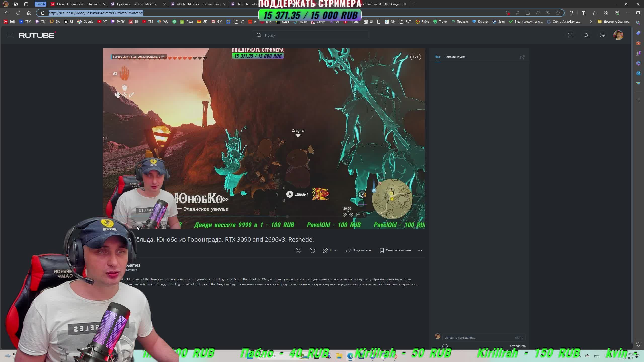
Task: Click the Поделиться share button
Action: pyautogui.click(x=358, y=250)
